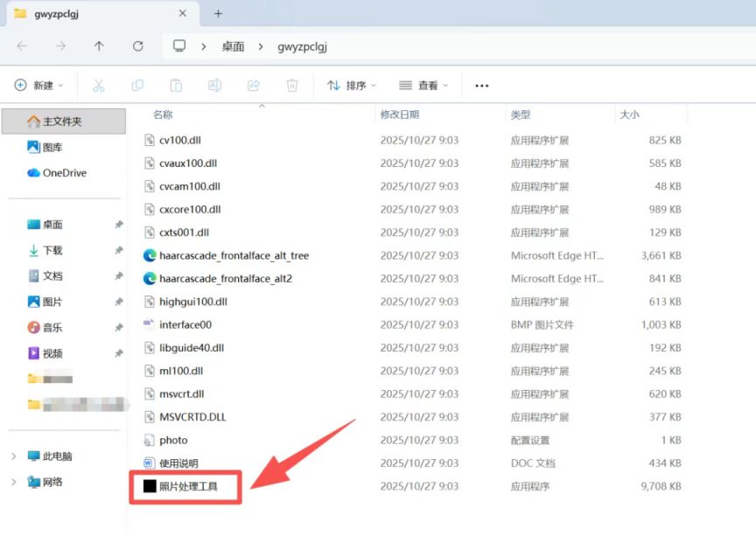
Task: Open 下载 in the sidebar
Action: coord(52,250)
